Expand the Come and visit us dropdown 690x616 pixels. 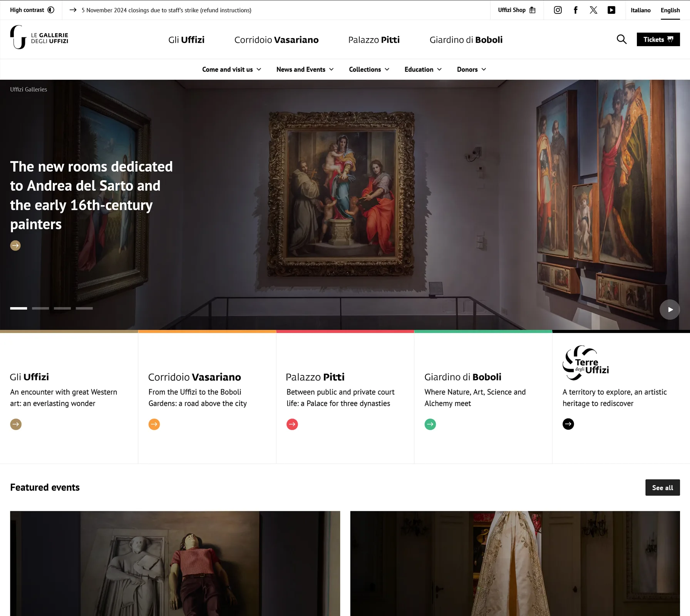click(232, 69)
